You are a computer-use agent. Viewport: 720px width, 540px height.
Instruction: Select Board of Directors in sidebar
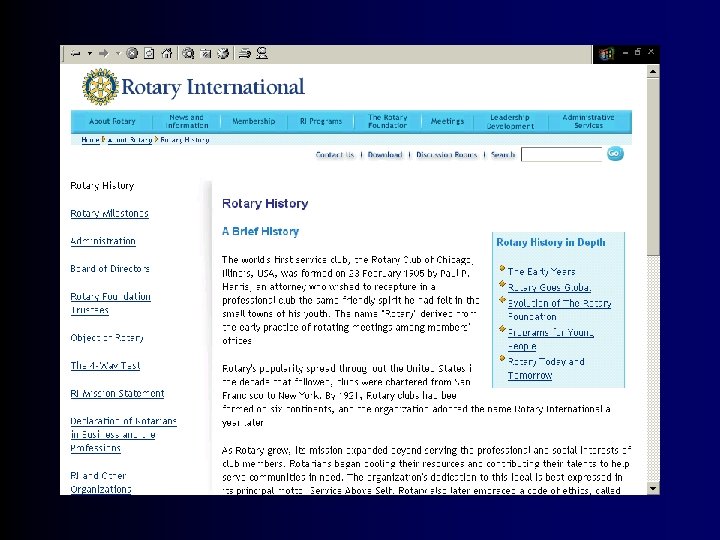coord(110,269)
